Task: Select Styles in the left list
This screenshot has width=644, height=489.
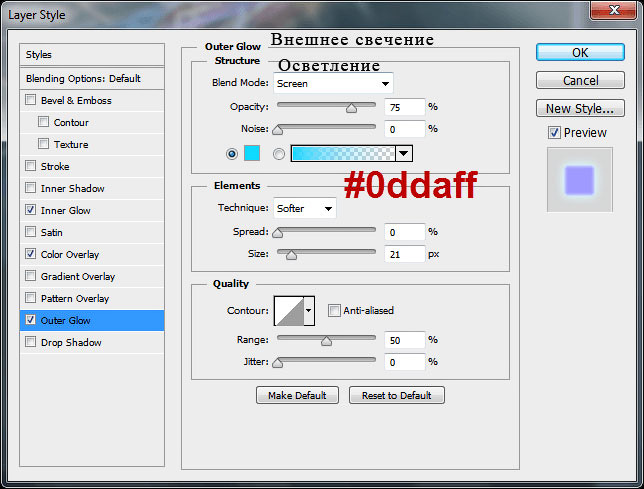Action: [x=92, y=55]
